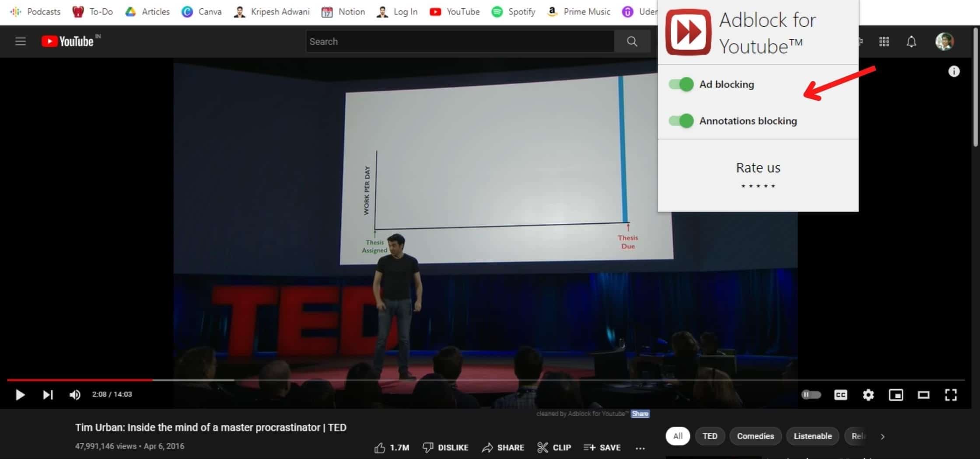The height and width of the screenshot is (459, 980).
Task: Click in the YouTube search field
Action: tap(459, 42)
